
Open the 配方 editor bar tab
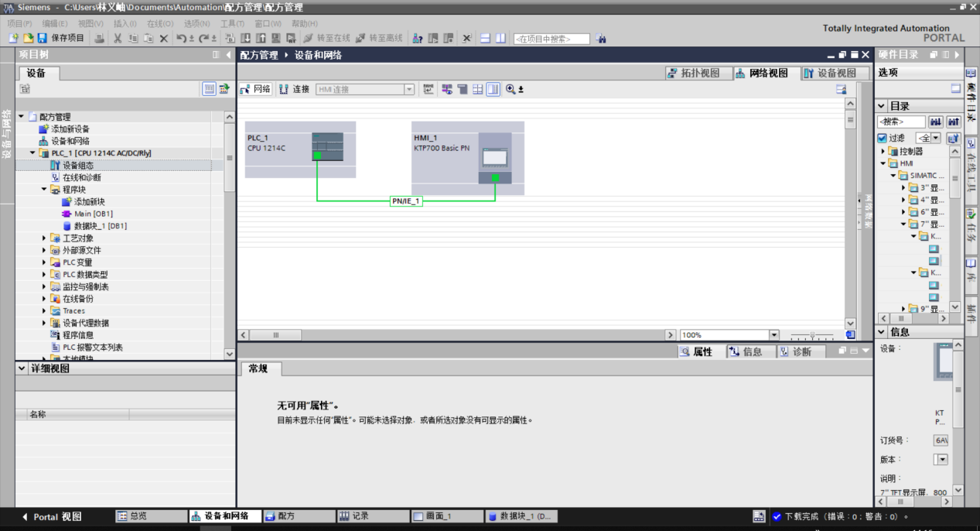(298, 516)
